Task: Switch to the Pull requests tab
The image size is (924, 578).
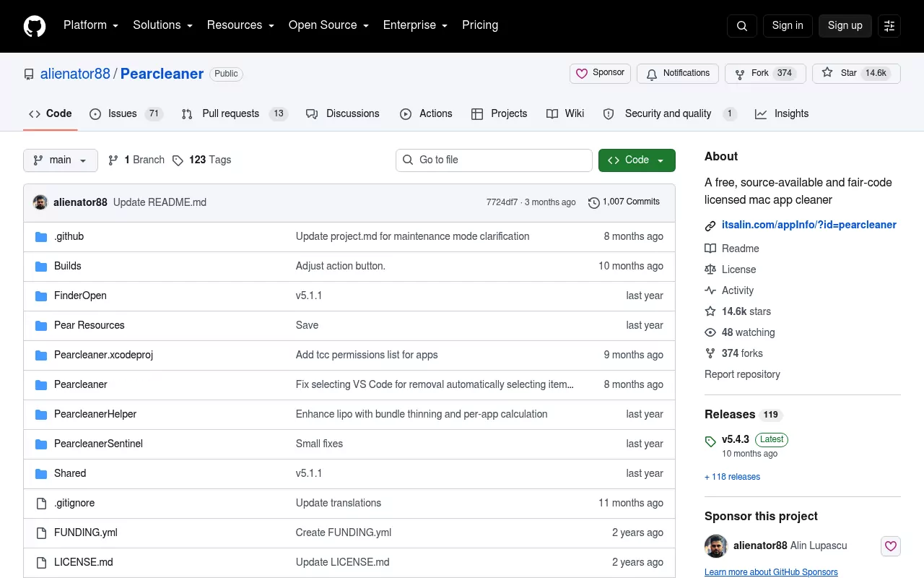Action: 235,114
